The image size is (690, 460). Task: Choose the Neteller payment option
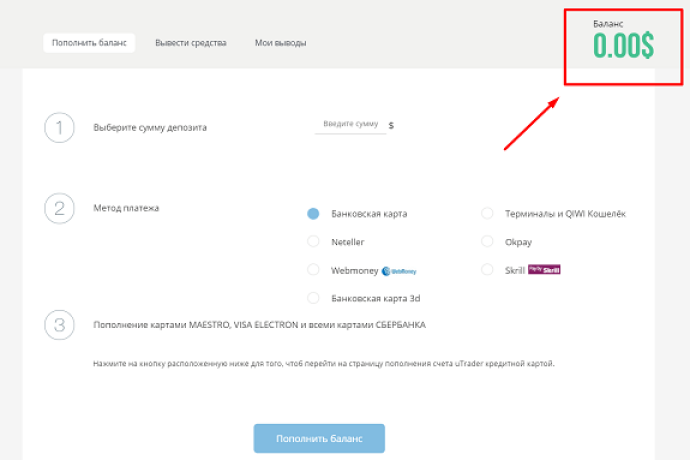coord(313,242)
